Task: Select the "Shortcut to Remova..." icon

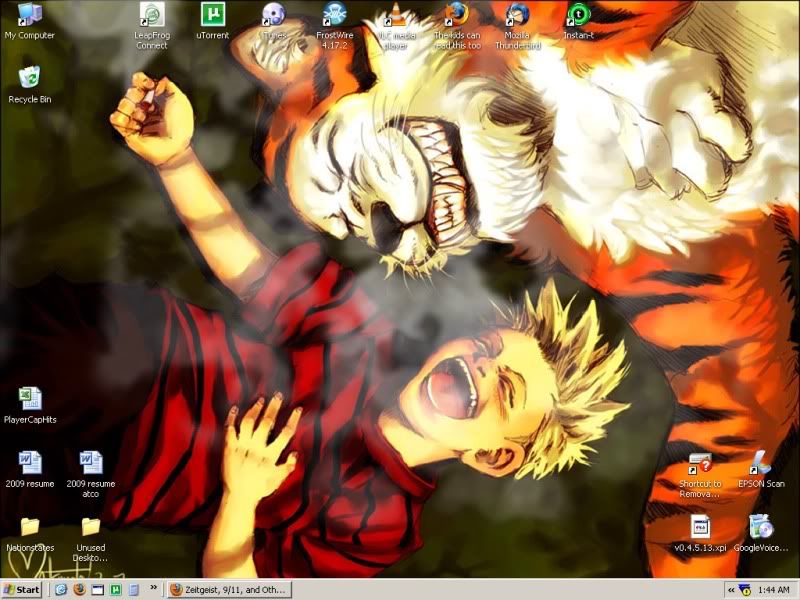Action: point(700,475)
